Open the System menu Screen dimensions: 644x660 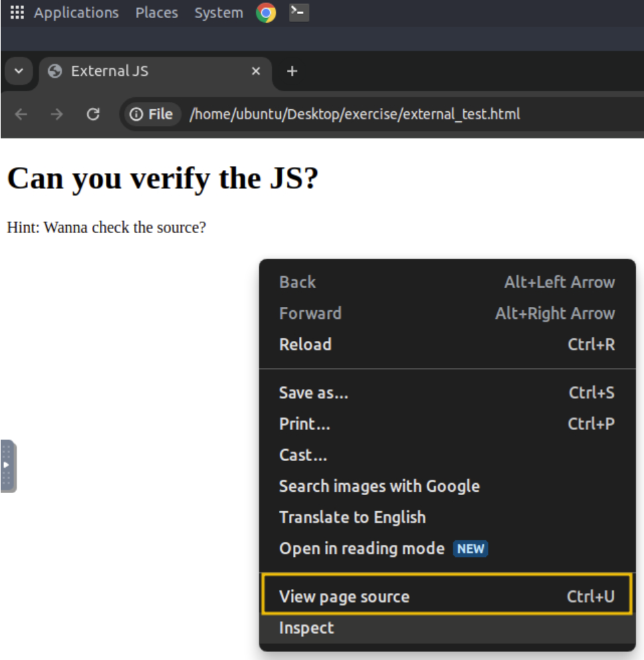(x=218, y=13)
